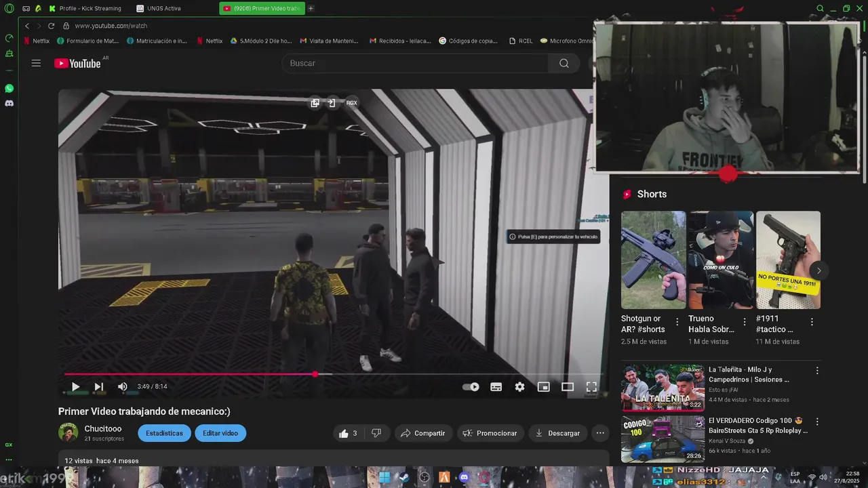Open the Chucitooo channel name link

(x=103, y=429)
